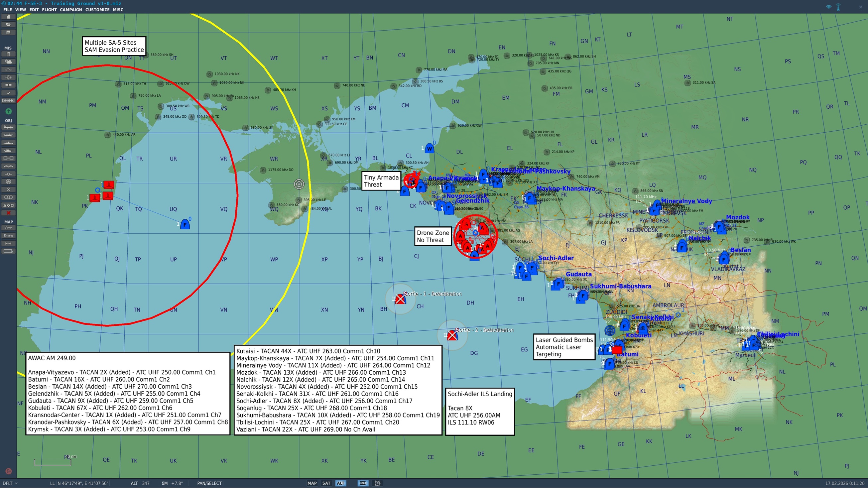Toggle SAT map mode

click(326, 483)
